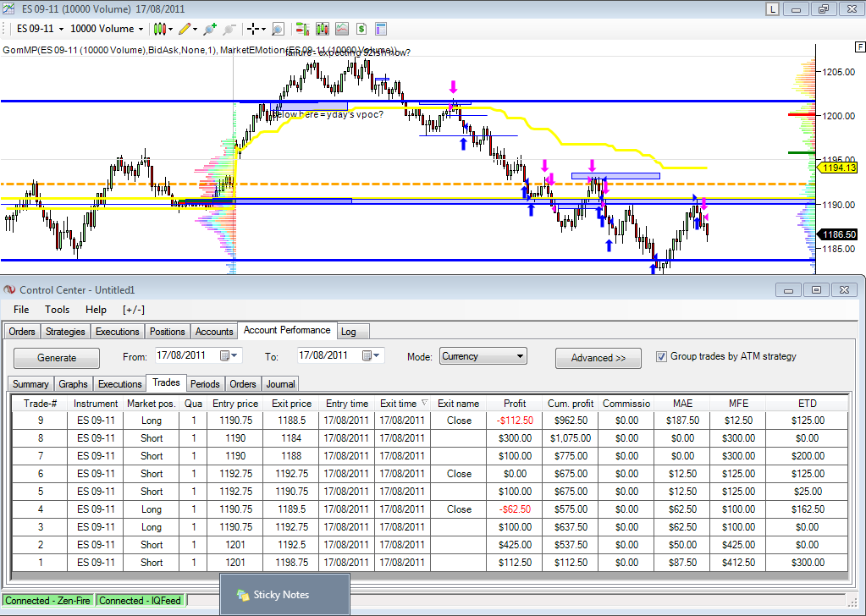Select the -$112.50 profit cell
This screenshot has height=616, width=866.
(x=514, y=421)
